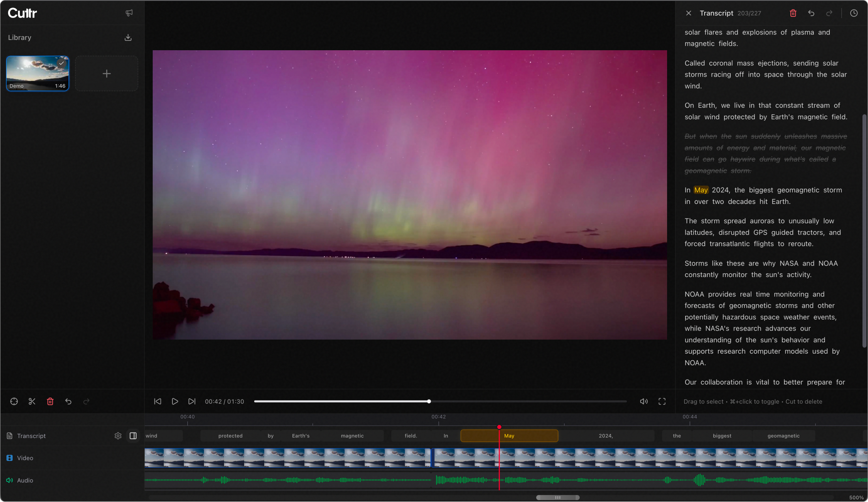The image size is (868, 502).
Task: Add new media with the plus tile
Action: coord(107,74)
